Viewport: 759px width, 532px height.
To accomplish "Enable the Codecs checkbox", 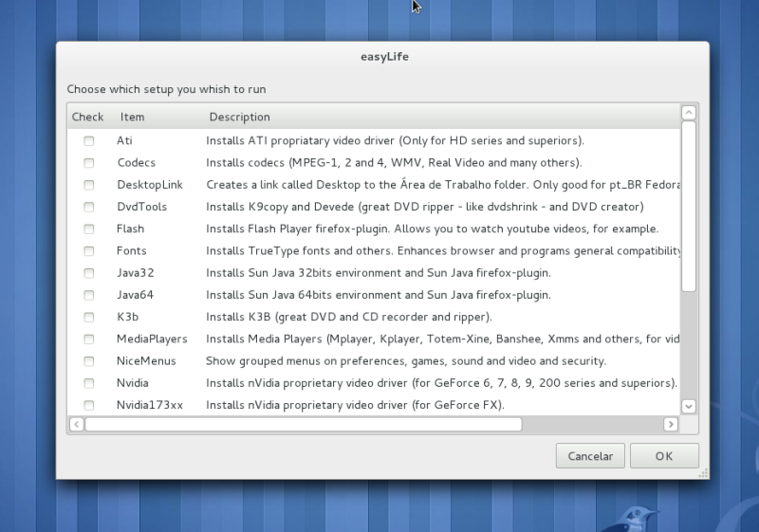I will [x=88, y=163].
